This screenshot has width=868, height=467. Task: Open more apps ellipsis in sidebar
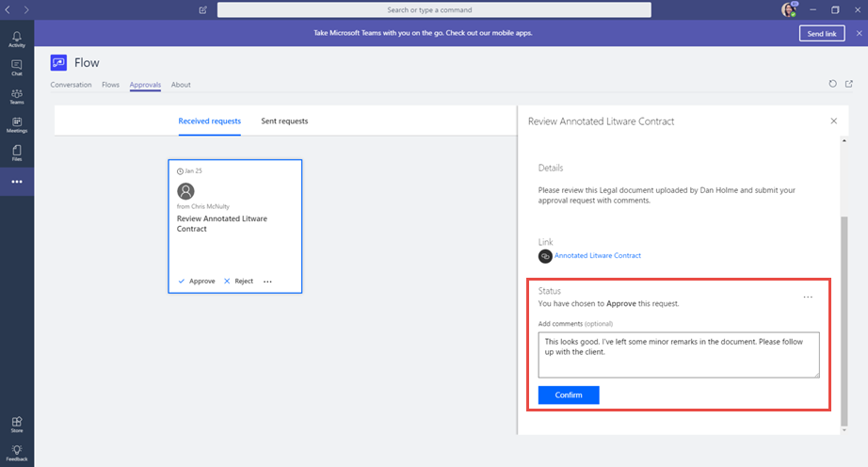16,182
